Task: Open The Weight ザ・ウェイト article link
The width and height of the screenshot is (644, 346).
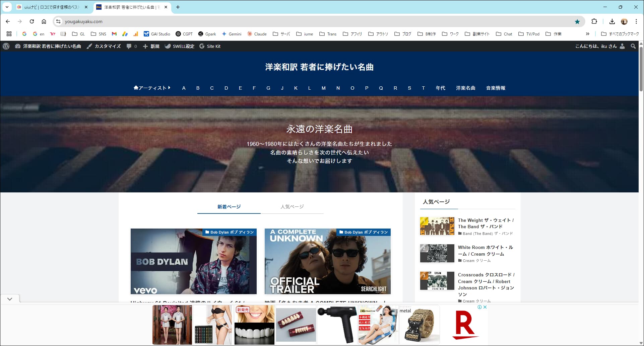Action: [x=486, y=223]
